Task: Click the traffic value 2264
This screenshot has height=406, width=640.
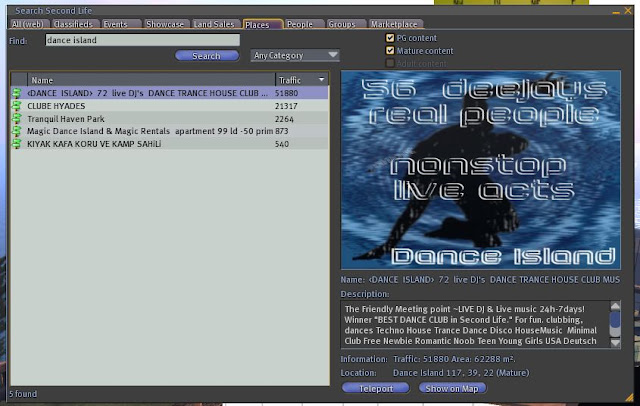Action: tap(284, 119)
